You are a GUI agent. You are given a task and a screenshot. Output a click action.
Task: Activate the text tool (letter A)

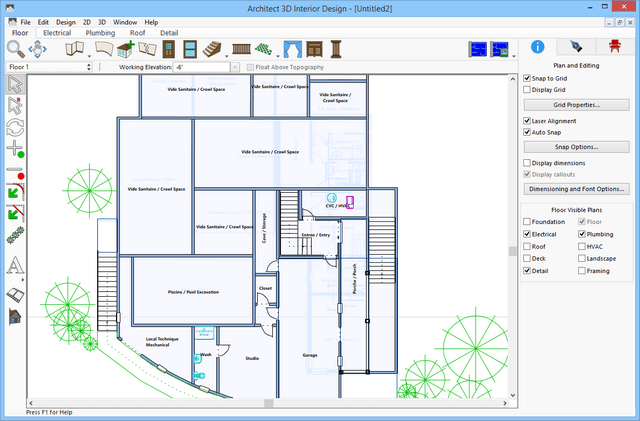pos(15,266)
